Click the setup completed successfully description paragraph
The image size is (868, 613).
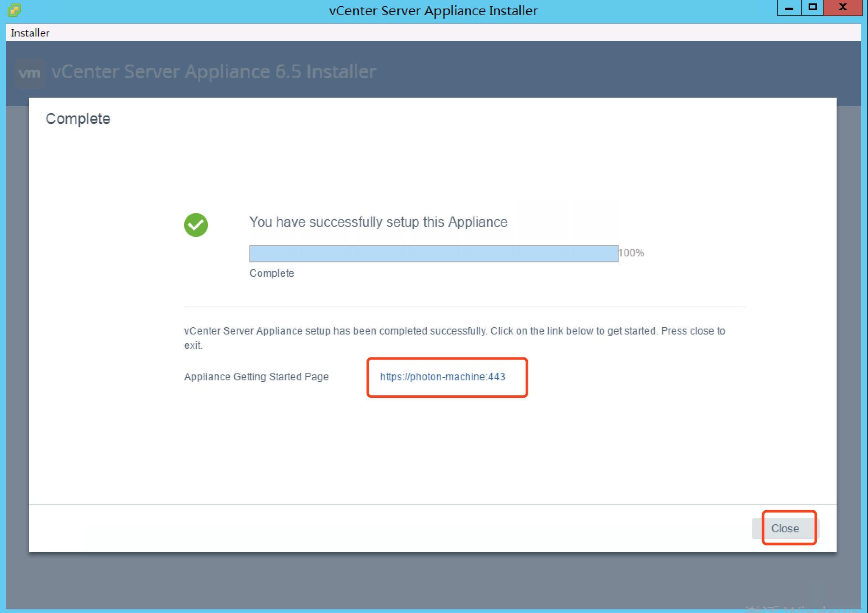point(454,338)
